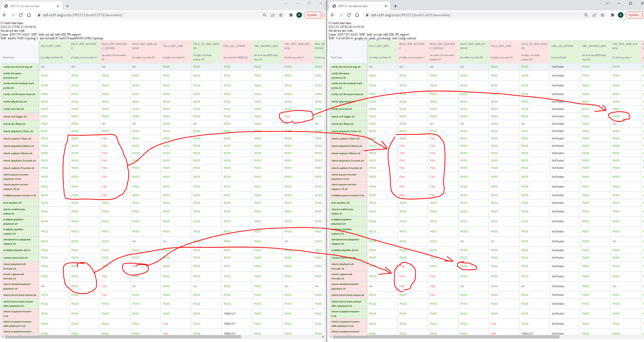Bookmark page with star in left browser
The image size is (644, 342).
pyautogui.click(x=281, y=15)
